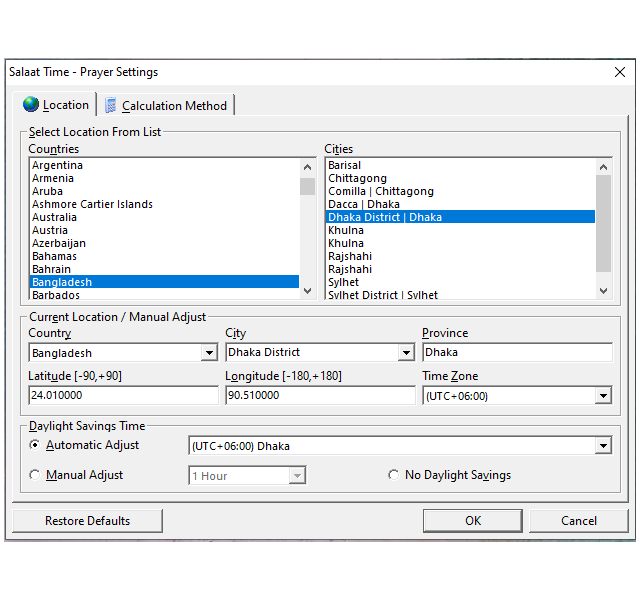The width and height of the screenshot is (640, 600).
Task: Click the calculator icon on Calculation Method tab
Action: (110, 105)
